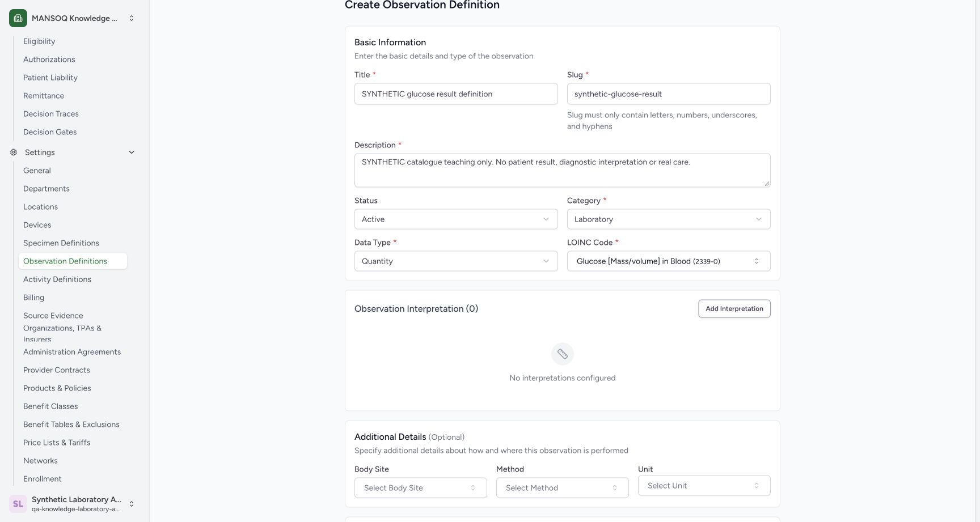This screenshot has width=980, height=522.
Task: Open Price Lists & Tariffs
Action: click(57, 443)
